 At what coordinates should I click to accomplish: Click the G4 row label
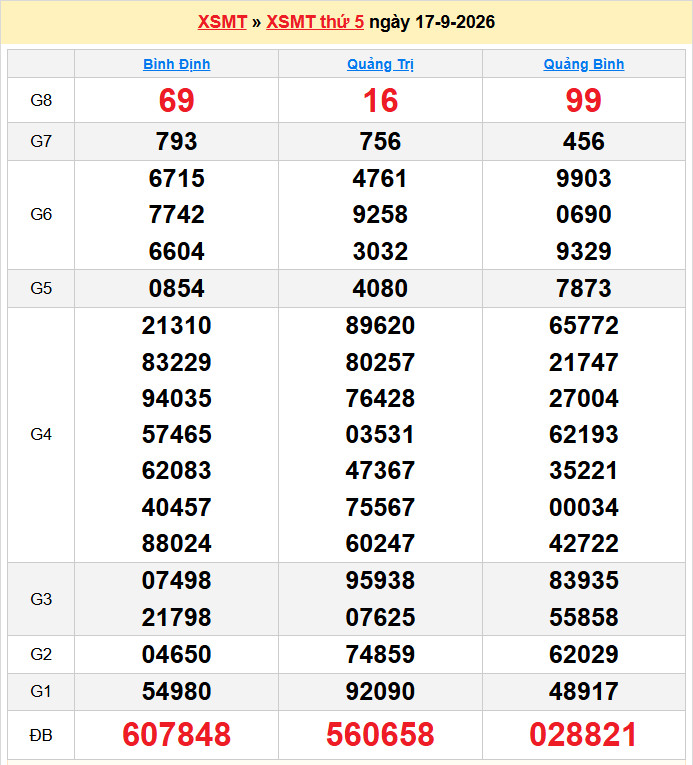coord(41,434)
